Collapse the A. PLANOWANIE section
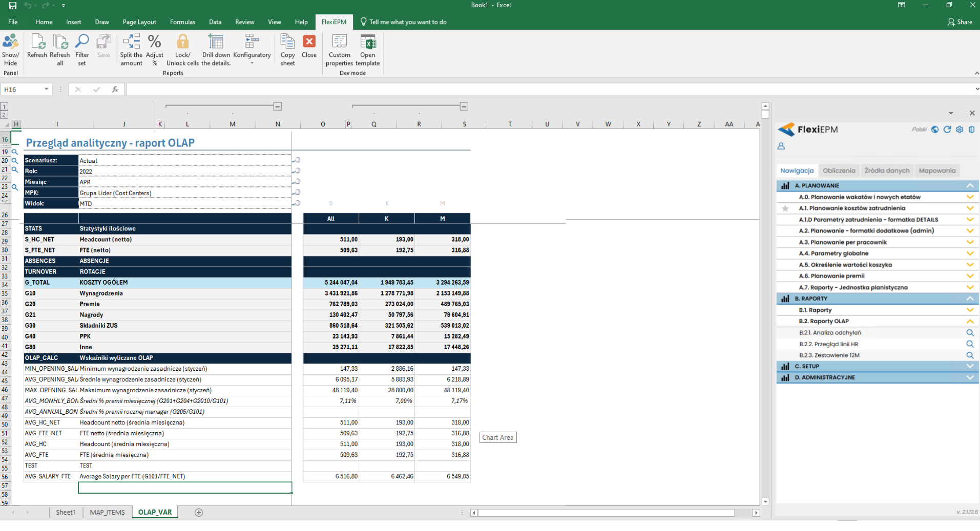Image resolution: width=980 pixels, height=531 pixels. [970, 185]
